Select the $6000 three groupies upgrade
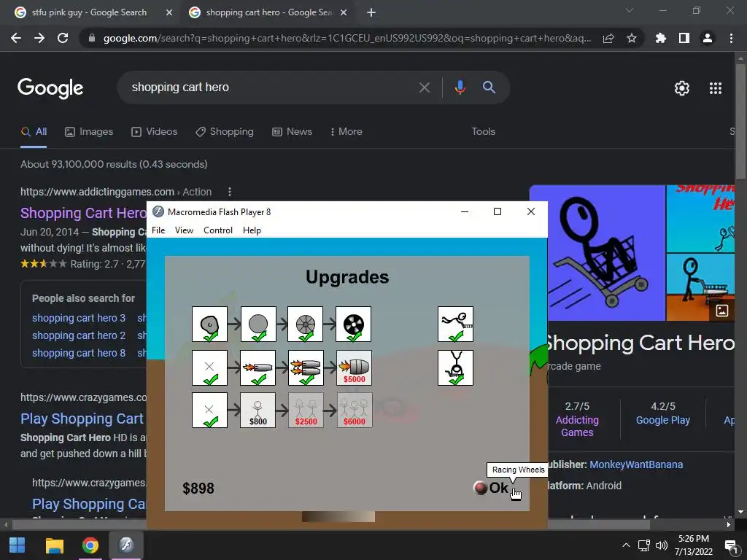Screen dimensions: 747x560 point(355,410)
